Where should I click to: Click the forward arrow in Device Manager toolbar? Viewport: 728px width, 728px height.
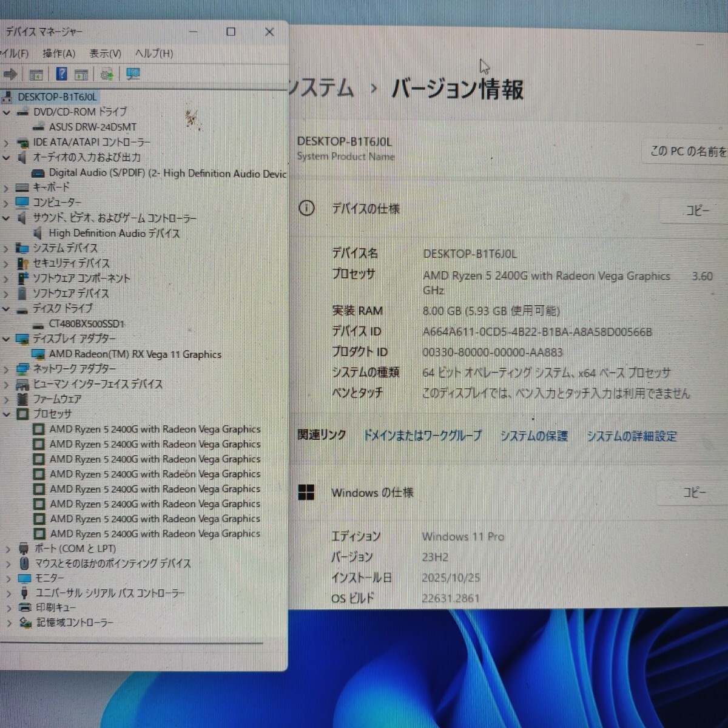point(10,74)
